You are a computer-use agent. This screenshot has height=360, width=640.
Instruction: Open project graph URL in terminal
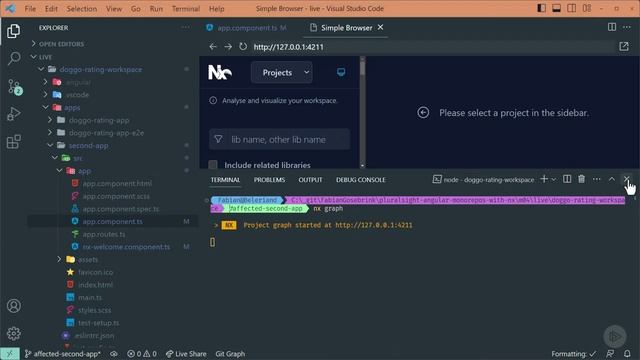click(x=373, y=225)
